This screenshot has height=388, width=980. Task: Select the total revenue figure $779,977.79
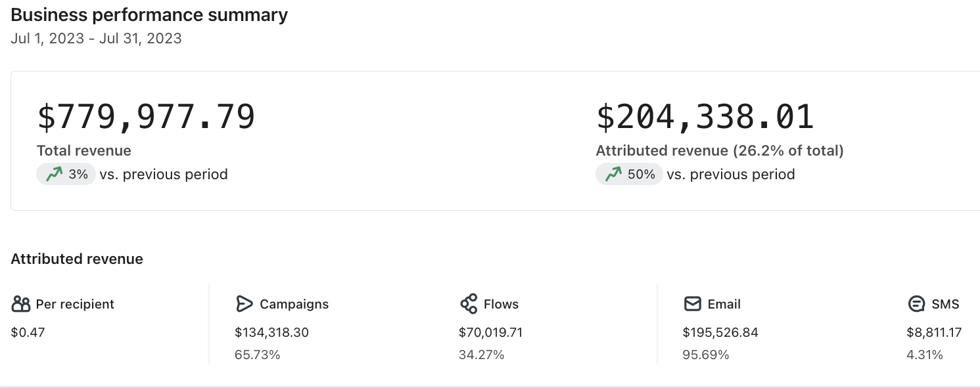pos(146,117)
